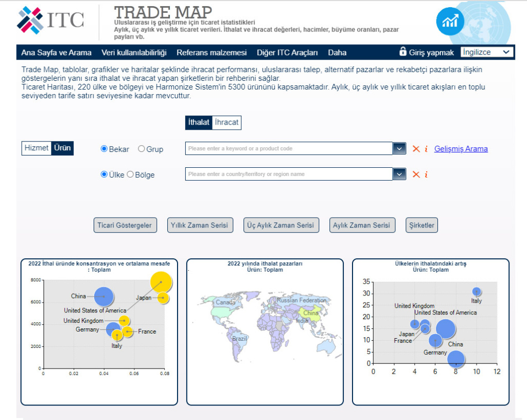Open the İngilizce language dropdown
Viewport: 527px width, 420px height.
click(486, 52)
